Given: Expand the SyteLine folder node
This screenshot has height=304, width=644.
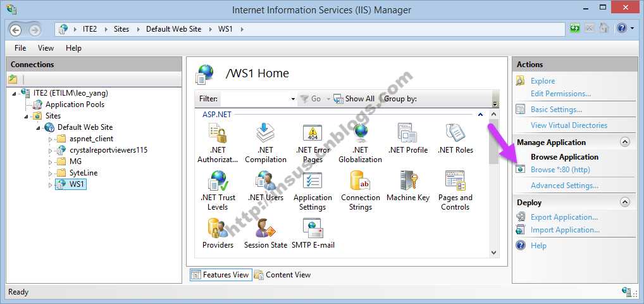Looking at the screenshot, I should 51,173.
